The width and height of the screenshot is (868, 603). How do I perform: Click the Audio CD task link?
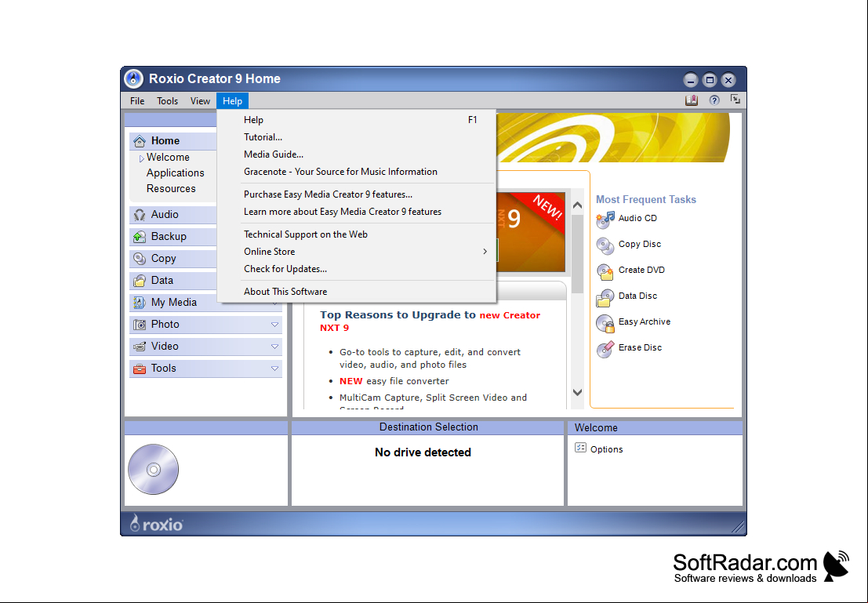click(637, 218)
